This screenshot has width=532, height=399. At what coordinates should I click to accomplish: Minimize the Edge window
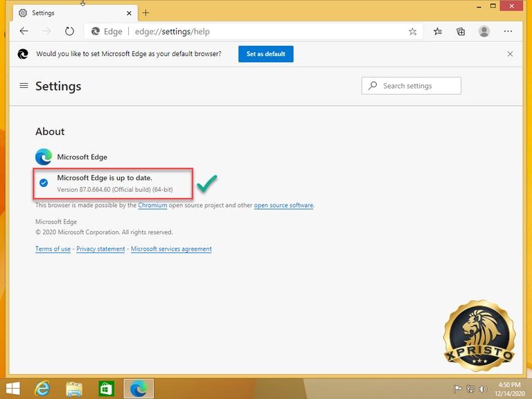pyautogui.click(x=479, y=6)
